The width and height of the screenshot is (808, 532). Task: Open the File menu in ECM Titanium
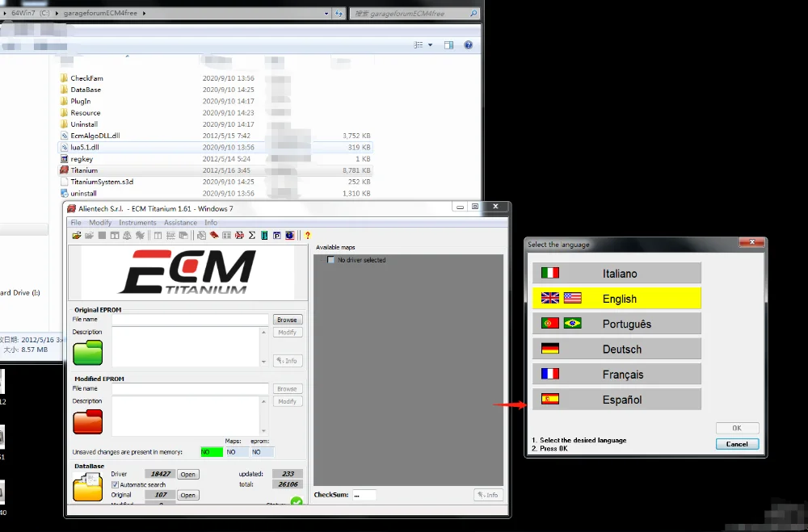(76, 223)
